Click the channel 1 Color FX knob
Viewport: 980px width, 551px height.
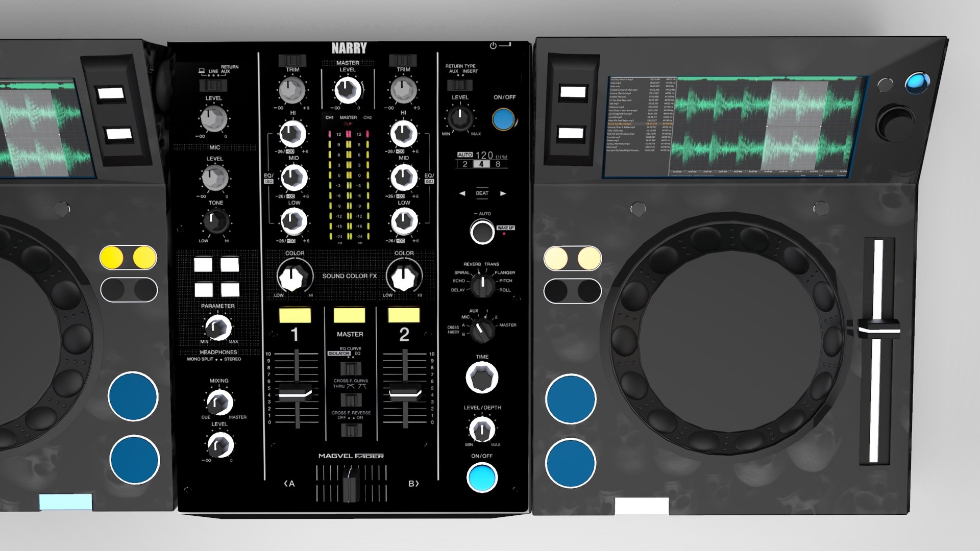coord(294,277)
